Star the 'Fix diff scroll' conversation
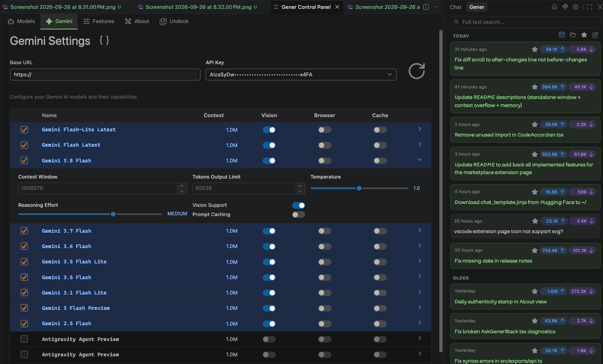Viewport: 603px width, 364px height. point(535,49)
